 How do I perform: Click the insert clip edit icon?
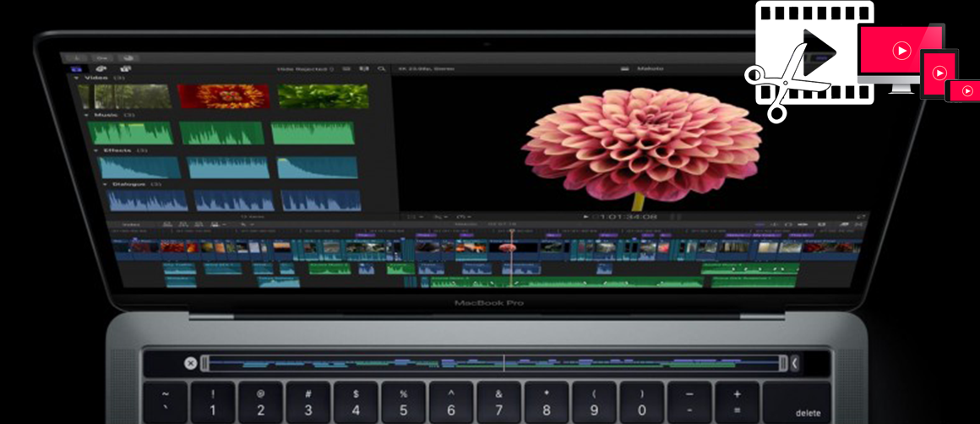click(184, 224)
